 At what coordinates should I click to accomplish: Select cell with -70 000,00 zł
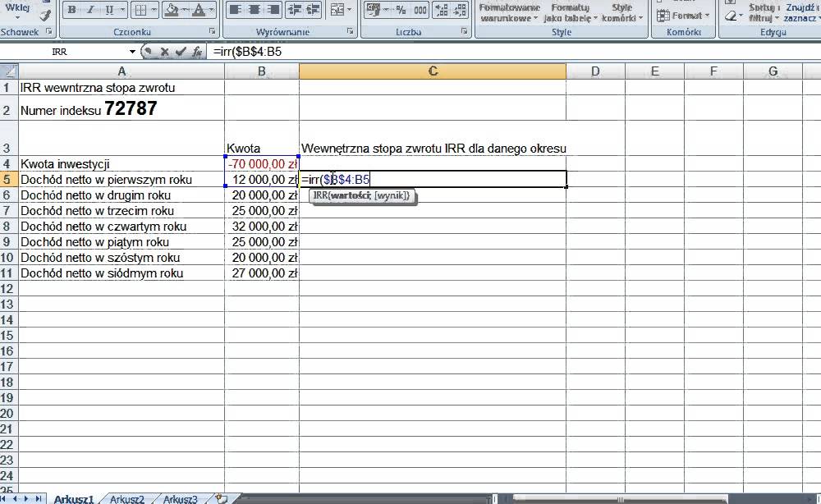point(262,164)
